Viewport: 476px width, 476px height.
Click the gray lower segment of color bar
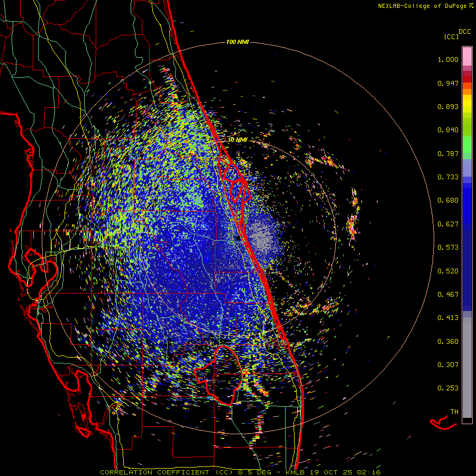467,368
